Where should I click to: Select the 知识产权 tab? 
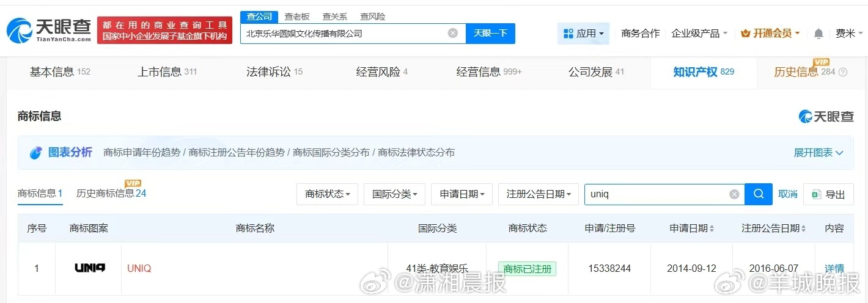tap(704, 72)
